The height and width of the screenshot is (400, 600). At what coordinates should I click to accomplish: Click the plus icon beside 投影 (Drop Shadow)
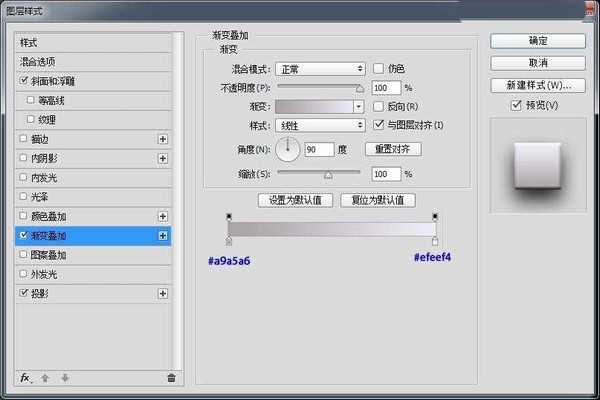pos(162,294)
